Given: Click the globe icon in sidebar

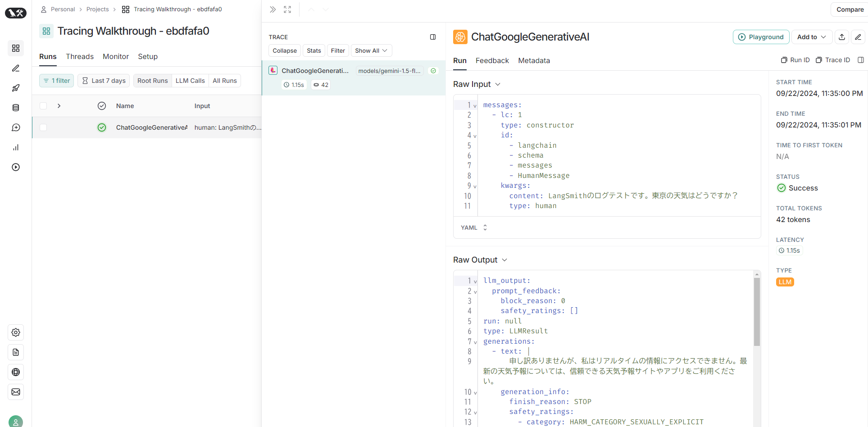Looking at the screenshot, I should pos(16,372).
